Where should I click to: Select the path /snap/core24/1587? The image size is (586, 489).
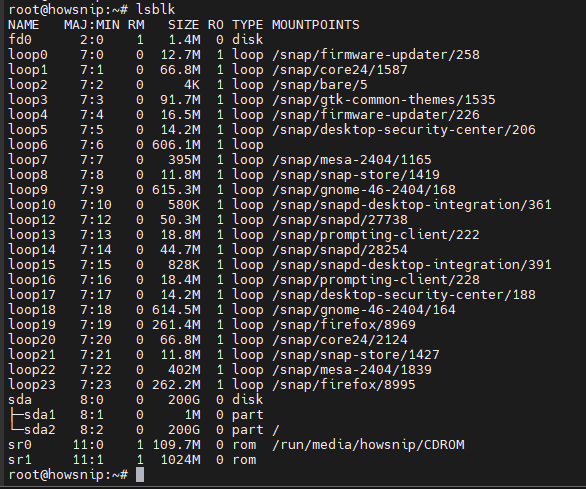coord(339,70)
